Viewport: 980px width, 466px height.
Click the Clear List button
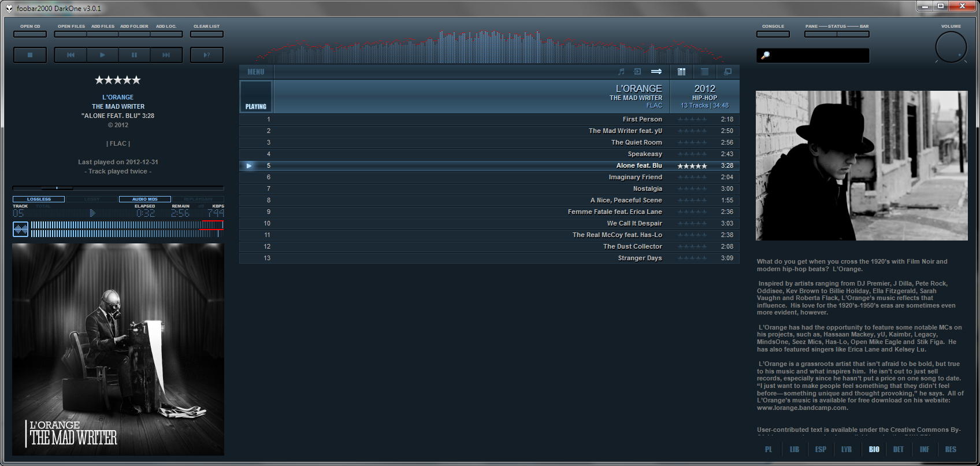(x=207, y=34)
